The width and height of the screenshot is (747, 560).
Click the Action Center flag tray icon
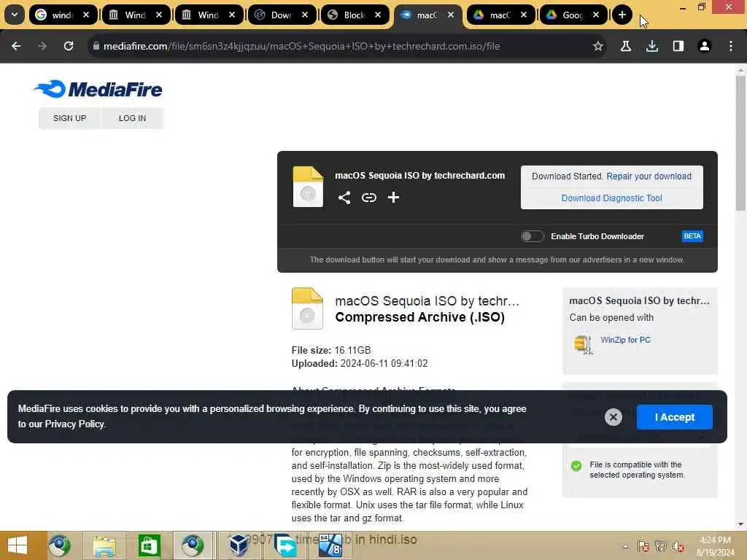click(x=643, y=546)
